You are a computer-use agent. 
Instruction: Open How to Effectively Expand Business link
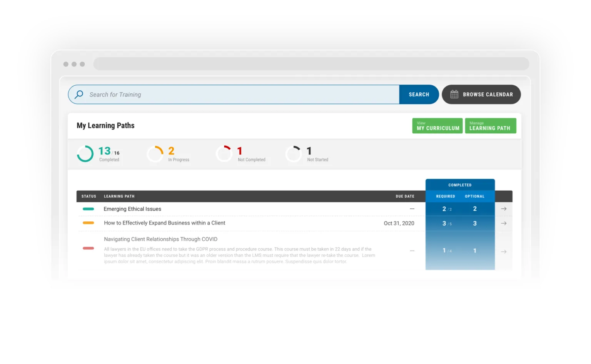click(164, 223)
